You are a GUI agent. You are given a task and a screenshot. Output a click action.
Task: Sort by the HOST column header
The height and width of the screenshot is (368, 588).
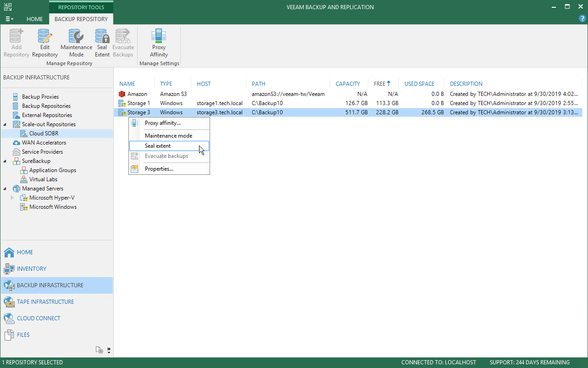(x=204, y=84)
